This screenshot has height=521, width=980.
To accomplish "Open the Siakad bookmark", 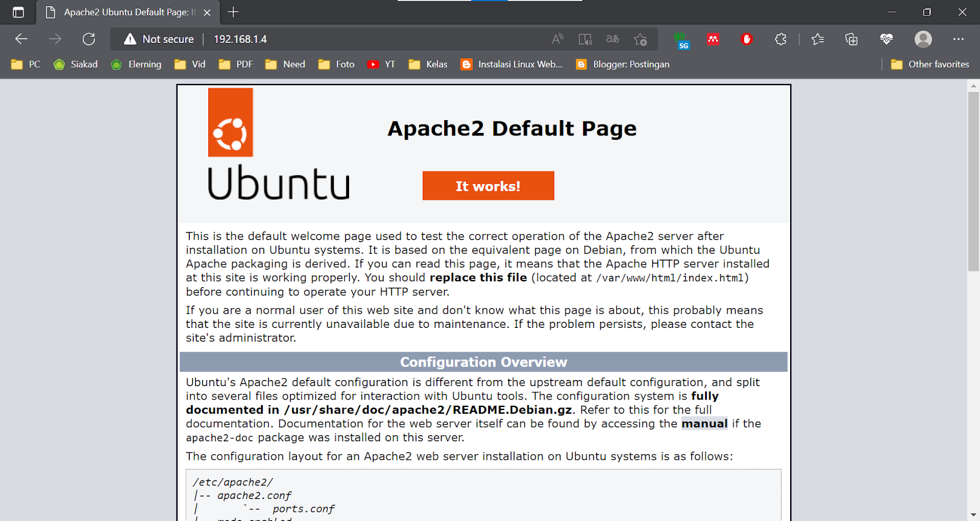I will [76, 64].
